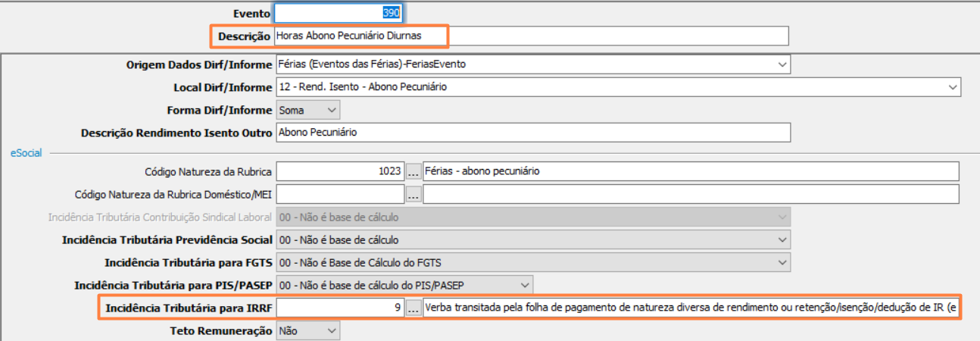This screenshot has height=341, width=980.
Task: Open the Forma Dirf/Informe Soma dropdown
Action: point(331,110)
